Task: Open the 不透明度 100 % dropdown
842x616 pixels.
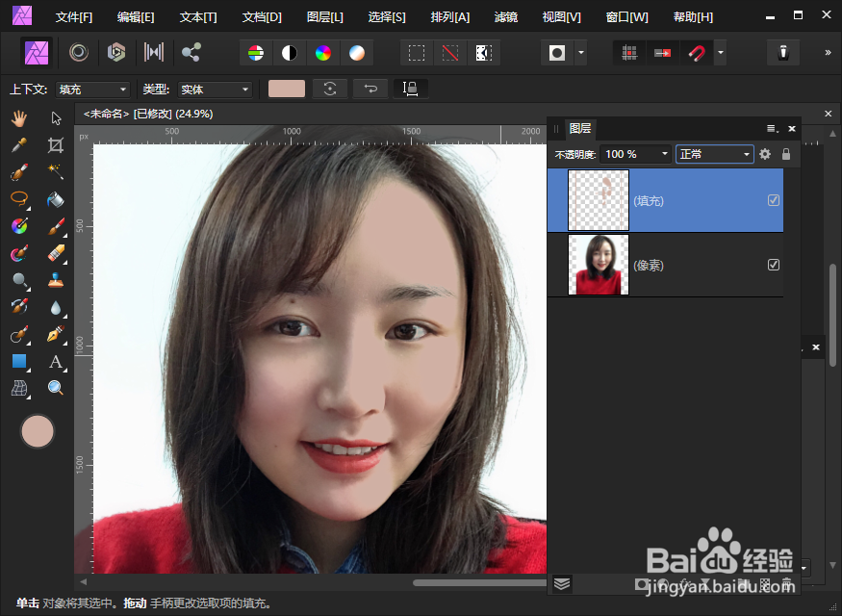Action: (636, 154)
